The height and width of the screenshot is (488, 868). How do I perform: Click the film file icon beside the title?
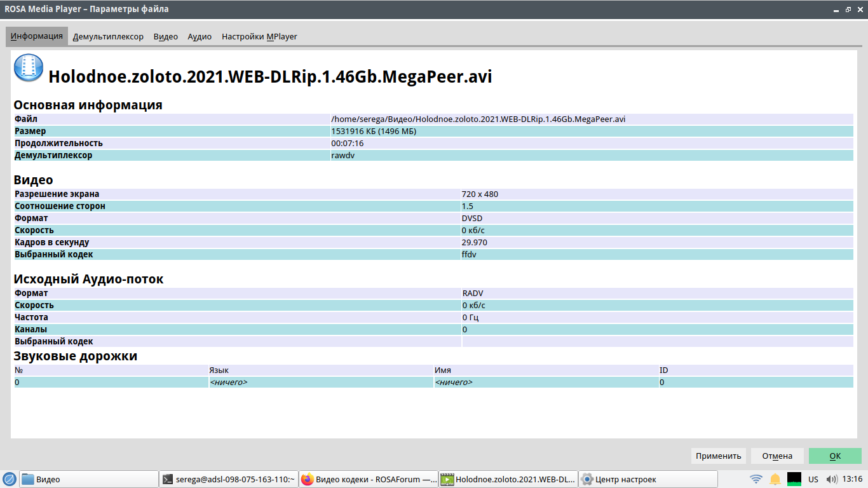pos(29,69)
